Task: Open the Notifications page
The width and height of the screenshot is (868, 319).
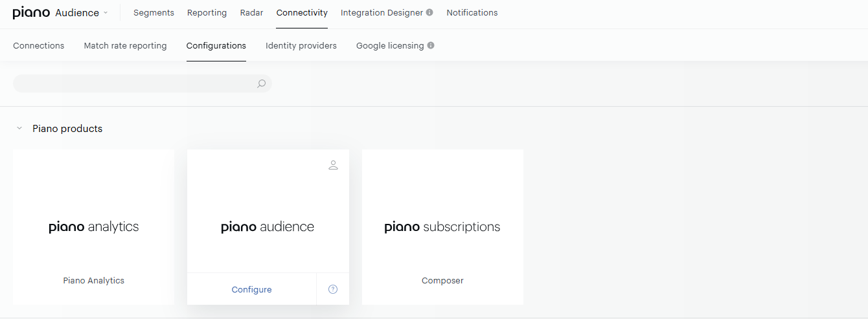Action: click(x=472, y=13)
